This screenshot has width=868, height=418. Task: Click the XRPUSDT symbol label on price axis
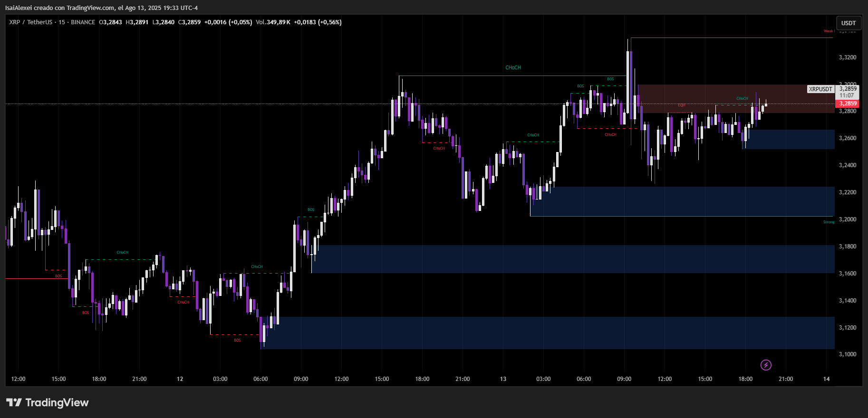(820, 89)
